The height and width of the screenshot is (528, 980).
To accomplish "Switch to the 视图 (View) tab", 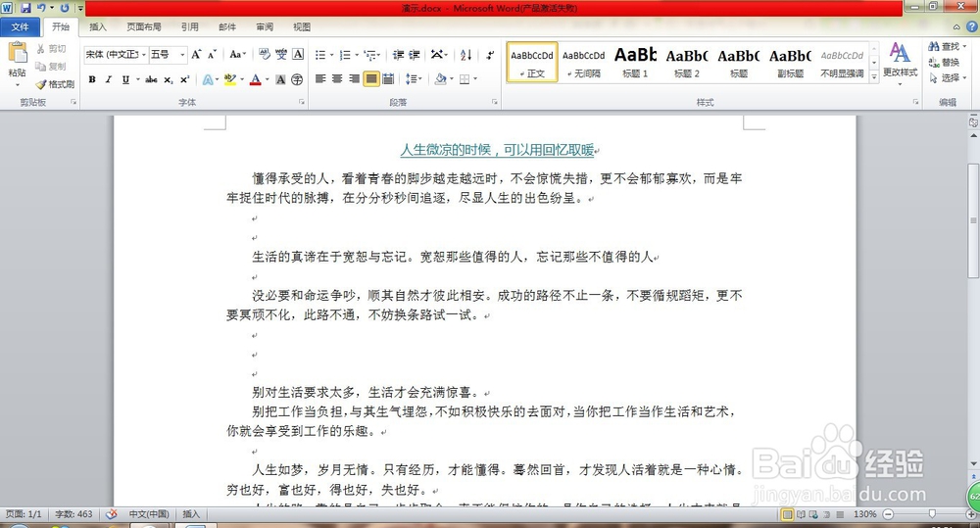I will tap(302, 26).
